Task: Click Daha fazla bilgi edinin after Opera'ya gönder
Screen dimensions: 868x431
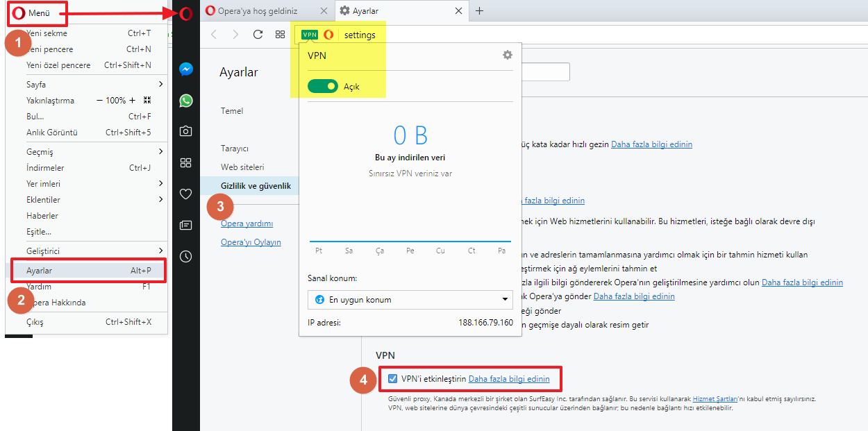Action: click(634, 296)
